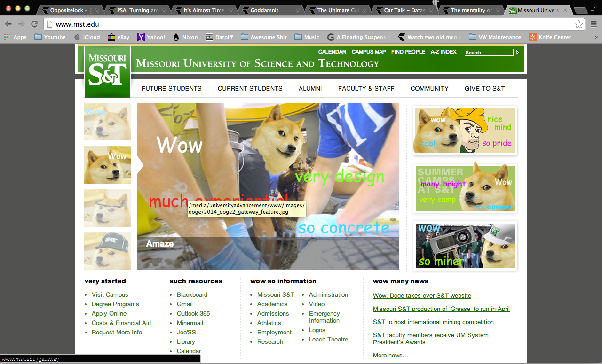The height and width of the screenshot is (364, 602).
Task: Reload the page with refresh icon
Action: pos(34,24)
